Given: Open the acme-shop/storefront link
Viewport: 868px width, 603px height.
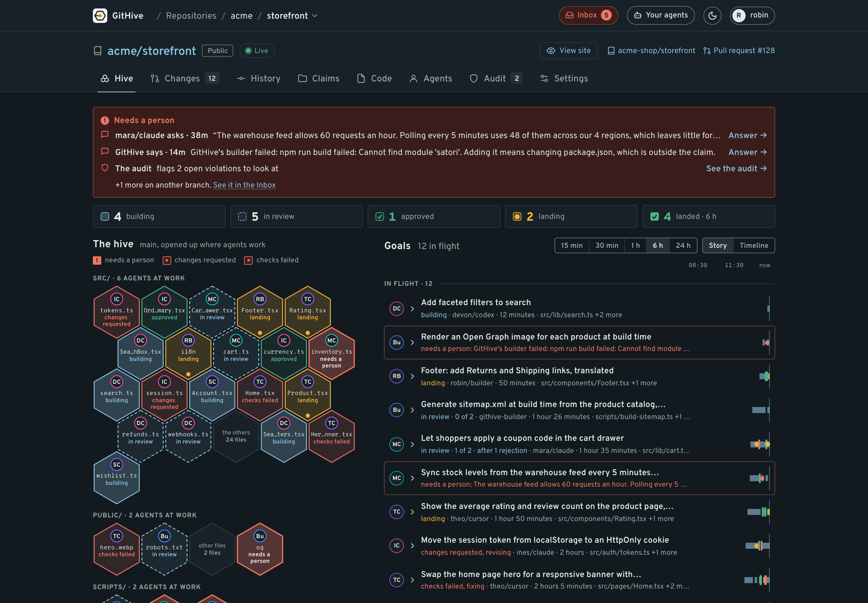Looking at the screenshot, I should (x=651, y=51).
